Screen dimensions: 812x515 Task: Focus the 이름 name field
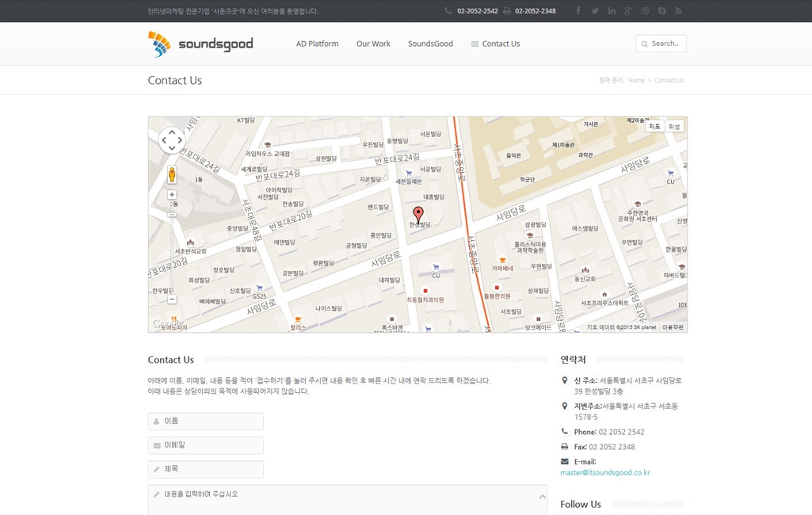(x=206, y=422)
